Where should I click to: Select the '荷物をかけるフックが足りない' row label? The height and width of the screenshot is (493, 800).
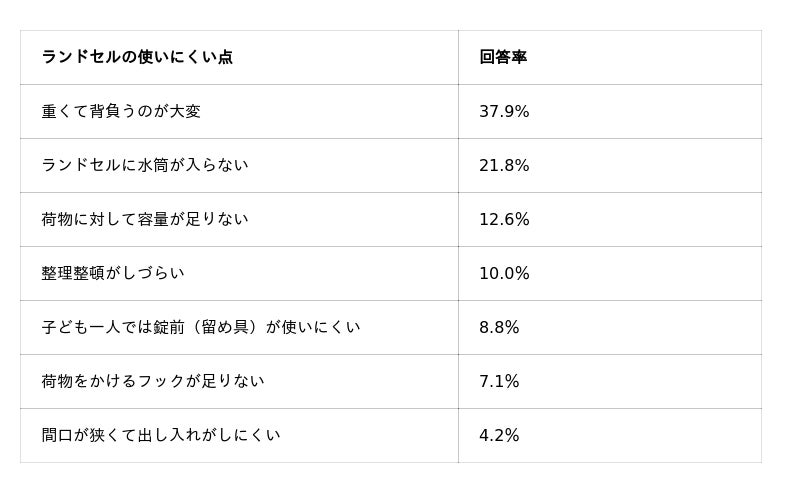pyautogui.click(x=153, y=381)
